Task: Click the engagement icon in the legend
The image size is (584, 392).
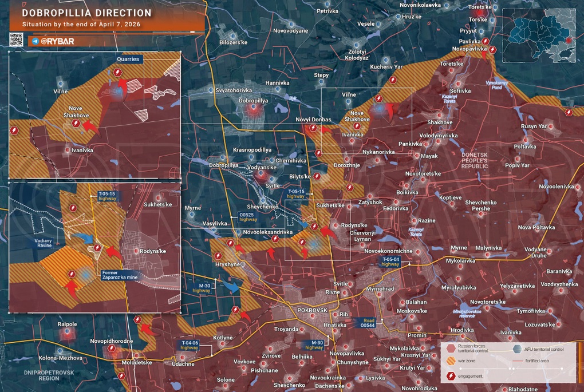Action: (452, 376)
